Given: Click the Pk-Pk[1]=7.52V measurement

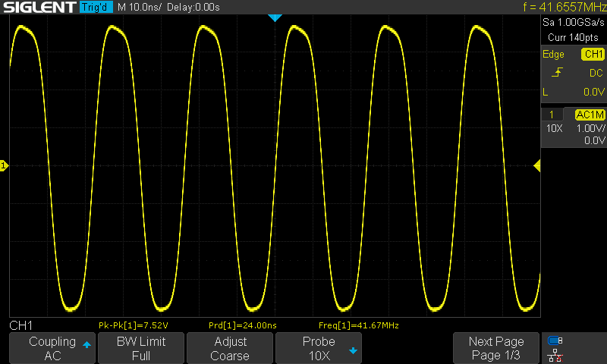Looking at the screenshot, I should (x=134, y=325).
